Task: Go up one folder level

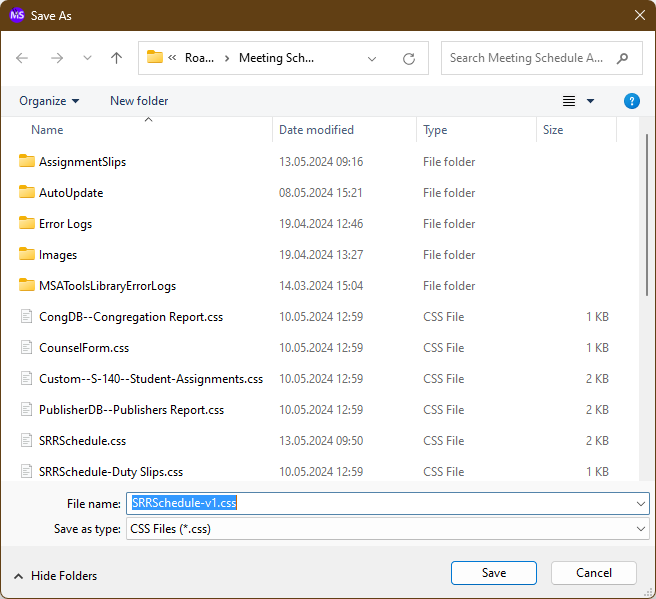Action: tap(116, 58)
